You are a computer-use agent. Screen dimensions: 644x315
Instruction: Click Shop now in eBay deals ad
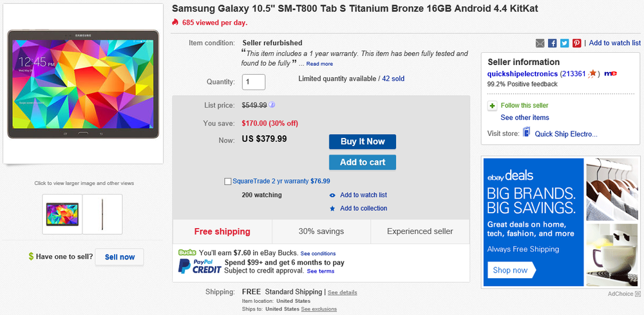pyautogui.click(x=511, y=271)
